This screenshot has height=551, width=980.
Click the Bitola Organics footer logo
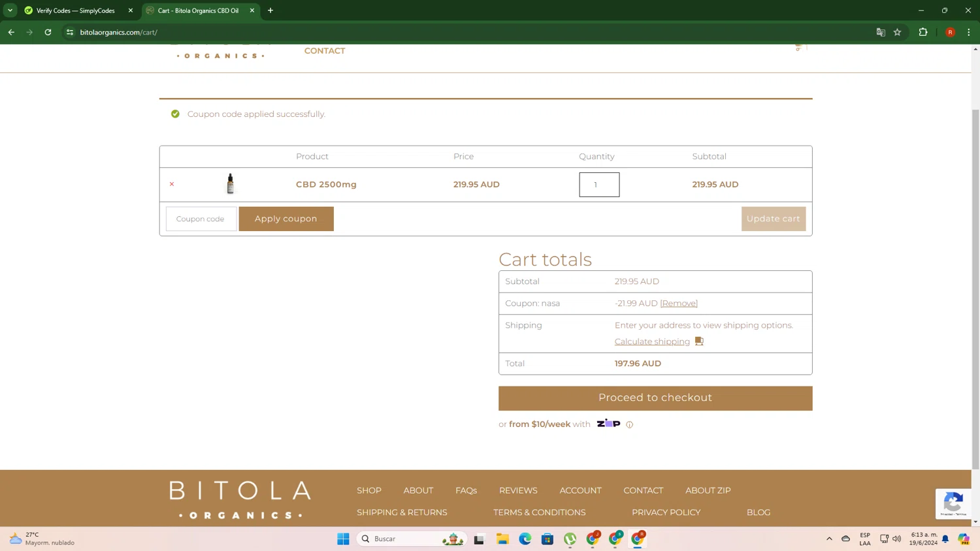click(x=240, y=499)
